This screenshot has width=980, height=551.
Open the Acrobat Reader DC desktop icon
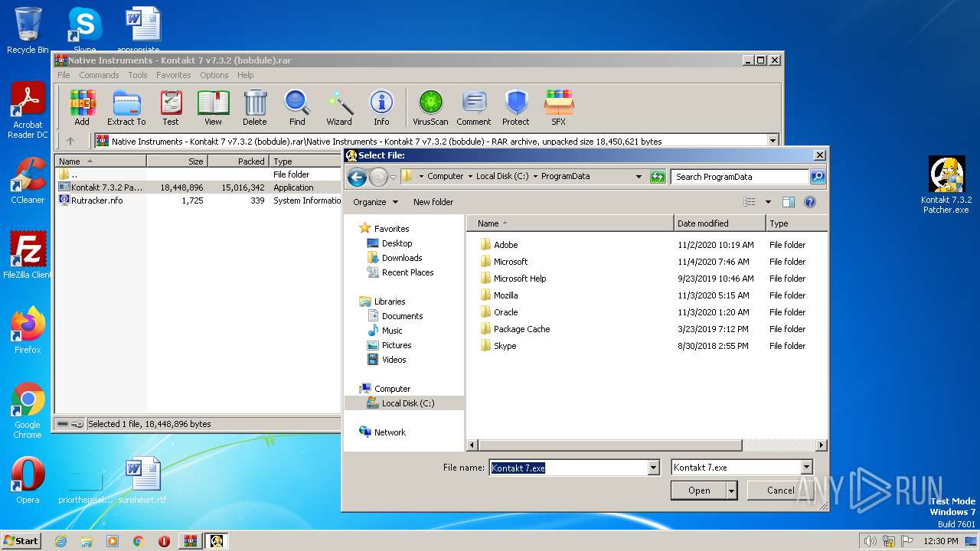pyautogui.click(x=28, y=111)
